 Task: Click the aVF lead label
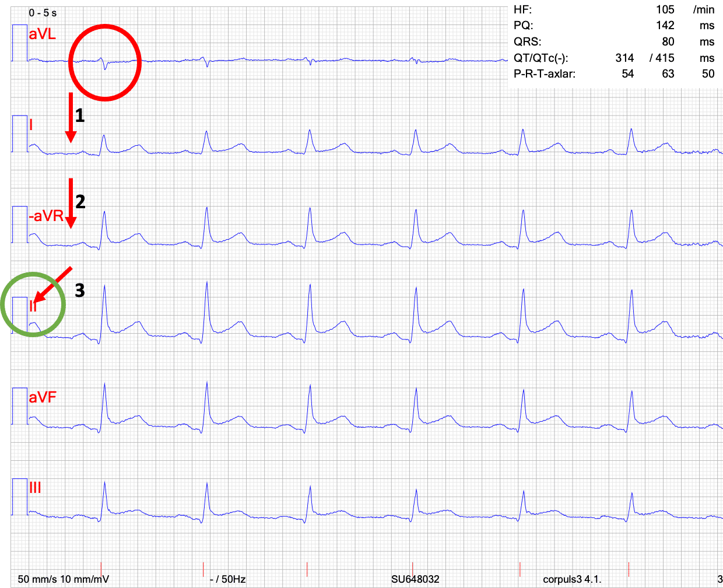click(x=43, y=397)
